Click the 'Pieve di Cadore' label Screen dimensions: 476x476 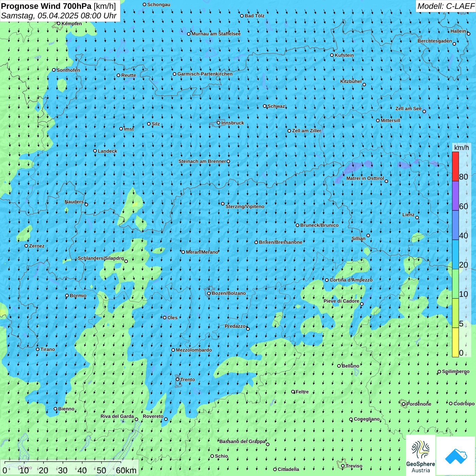pos(341,301)
